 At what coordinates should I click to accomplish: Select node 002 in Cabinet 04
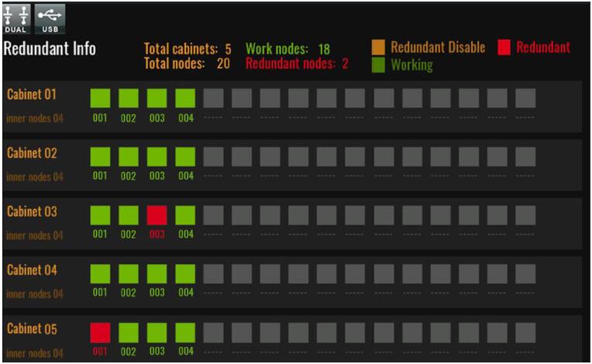(x=129, y=273)
